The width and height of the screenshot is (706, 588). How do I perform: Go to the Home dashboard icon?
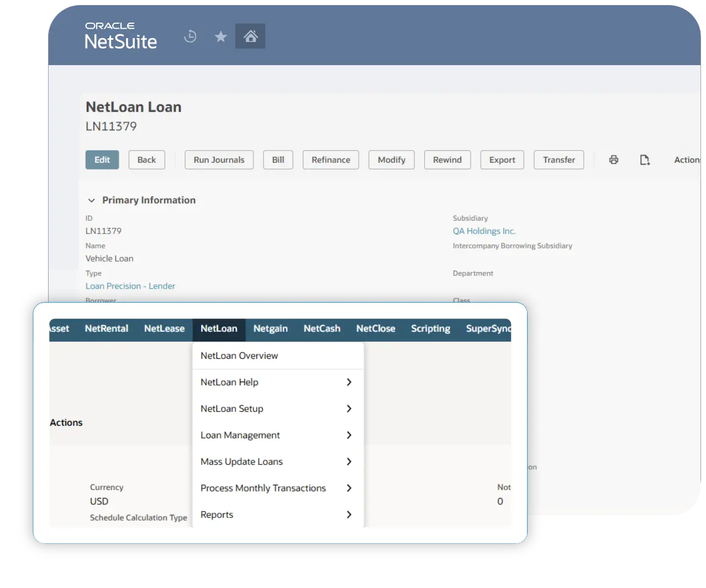tap(250, 36)
